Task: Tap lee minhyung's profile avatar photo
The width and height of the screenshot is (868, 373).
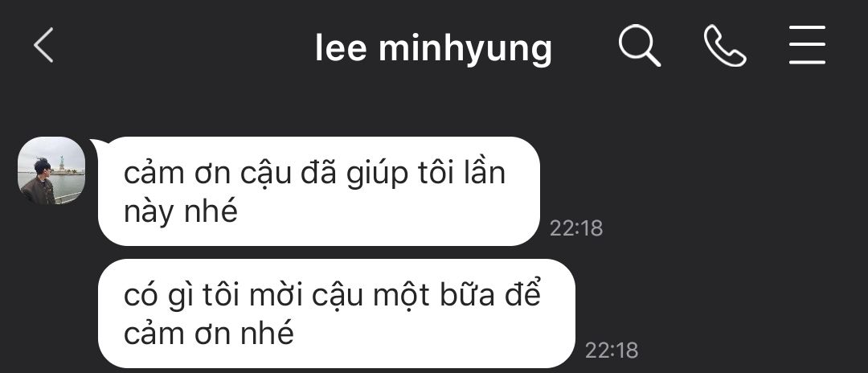Action: pyautogui.click(x=51, y=170)
